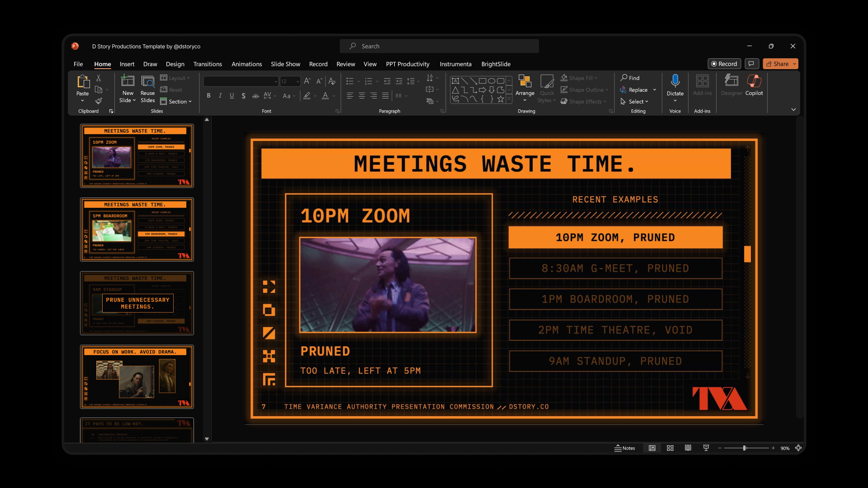
Task: Open the font size dropdown
Action: pos(297,81)
